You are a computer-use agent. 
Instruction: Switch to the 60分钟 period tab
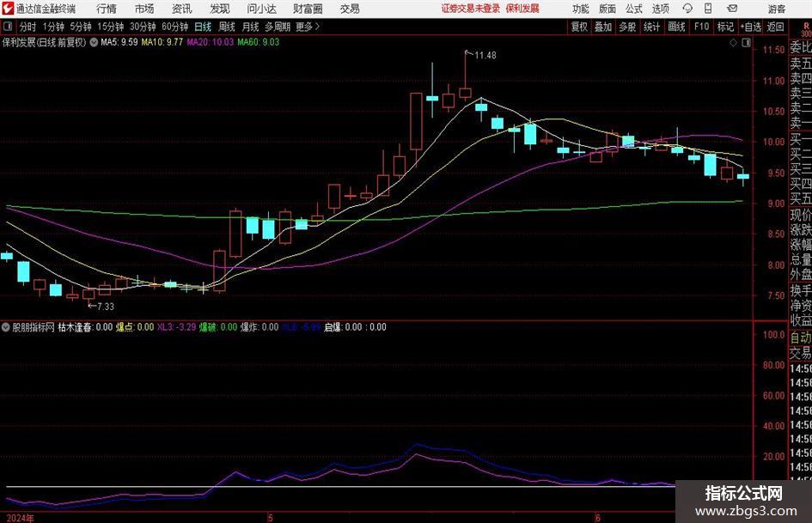[x=175, y=27]
